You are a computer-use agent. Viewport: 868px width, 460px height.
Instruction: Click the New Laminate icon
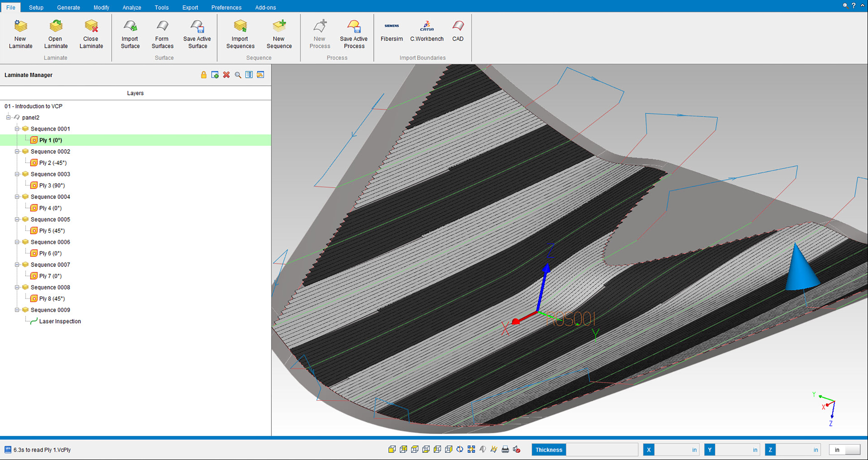pyautogui.click(x=21, y=26)
